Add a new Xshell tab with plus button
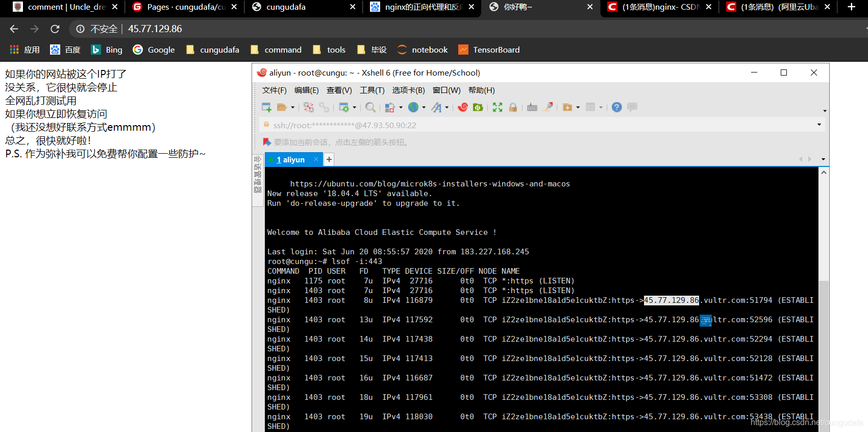The height and width of the screenshot is (432, 868). pos(329,159)
